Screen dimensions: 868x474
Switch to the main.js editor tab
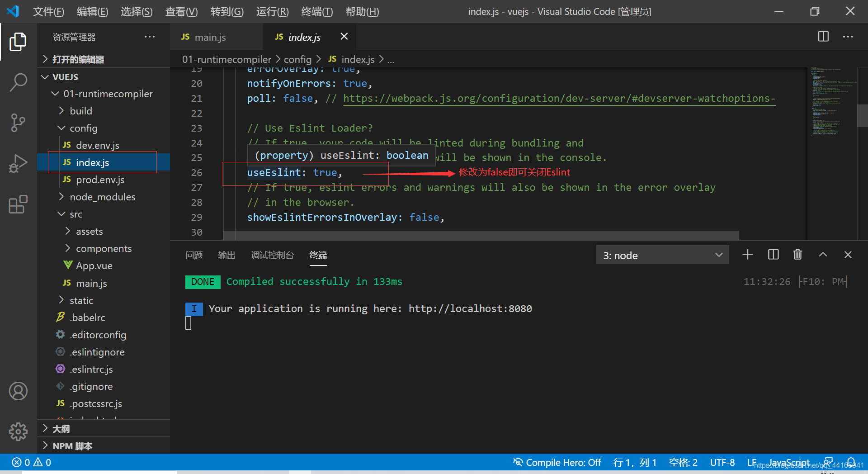[217, 37]
